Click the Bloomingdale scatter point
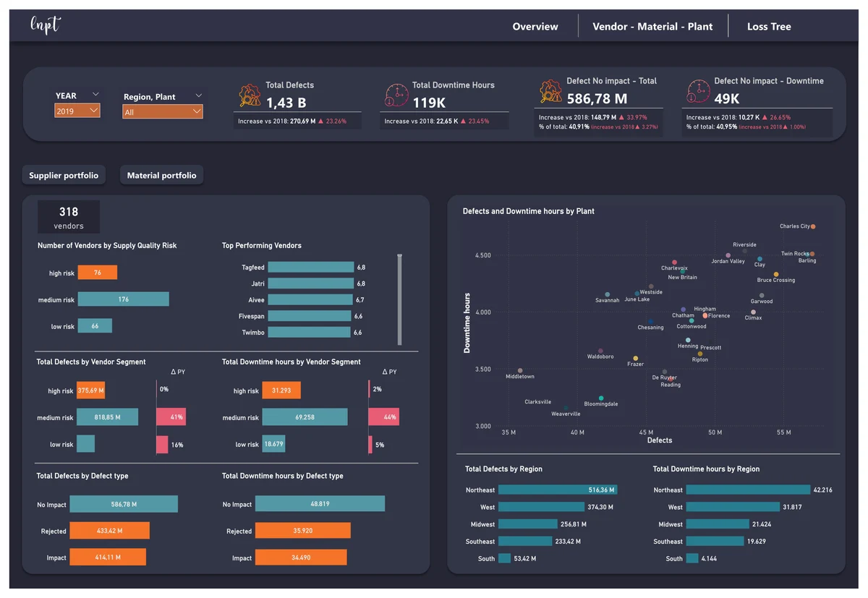This screenshot has height=598, width=868. 601,398
